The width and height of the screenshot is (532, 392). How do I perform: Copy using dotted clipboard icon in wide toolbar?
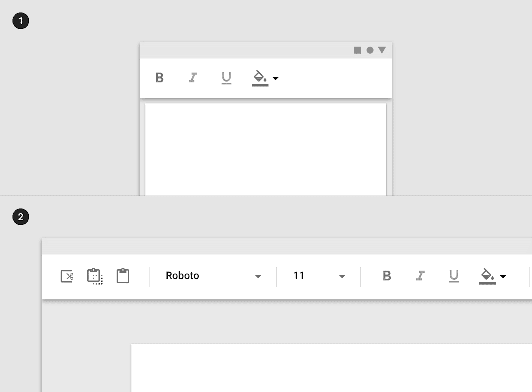click(95, 276)
